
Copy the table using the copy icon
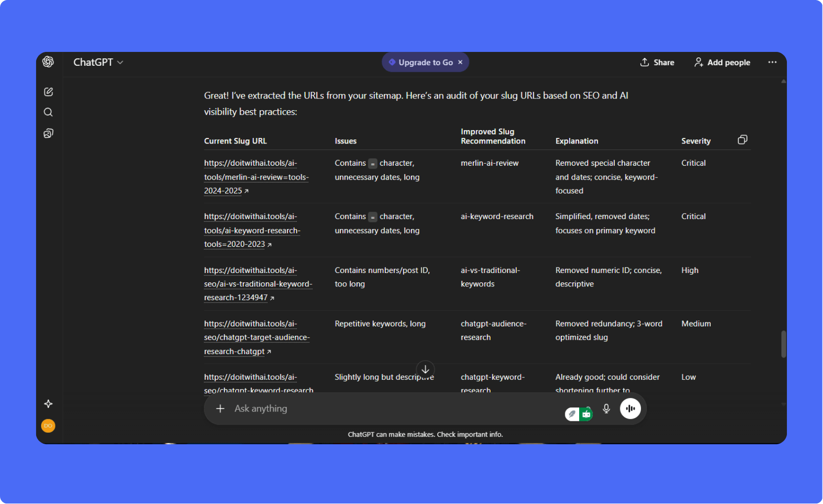pyautogui.click(x=742, y=140)
